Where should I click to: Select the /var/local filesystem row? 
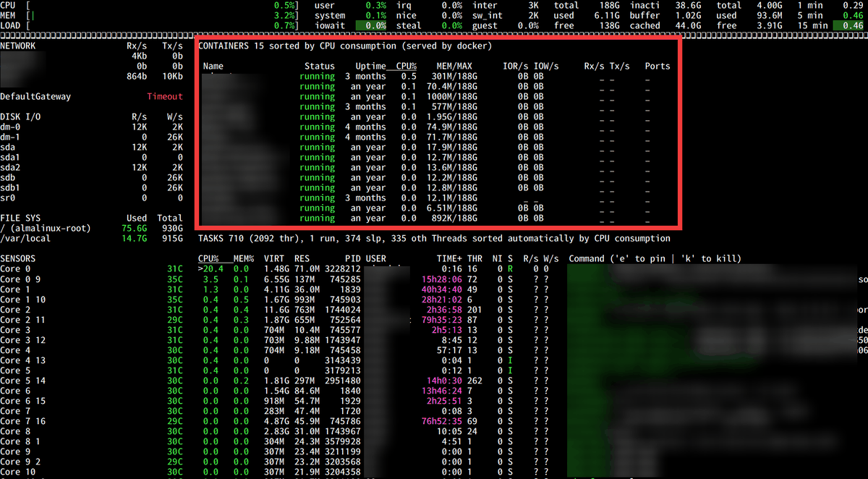pos(27,238)
